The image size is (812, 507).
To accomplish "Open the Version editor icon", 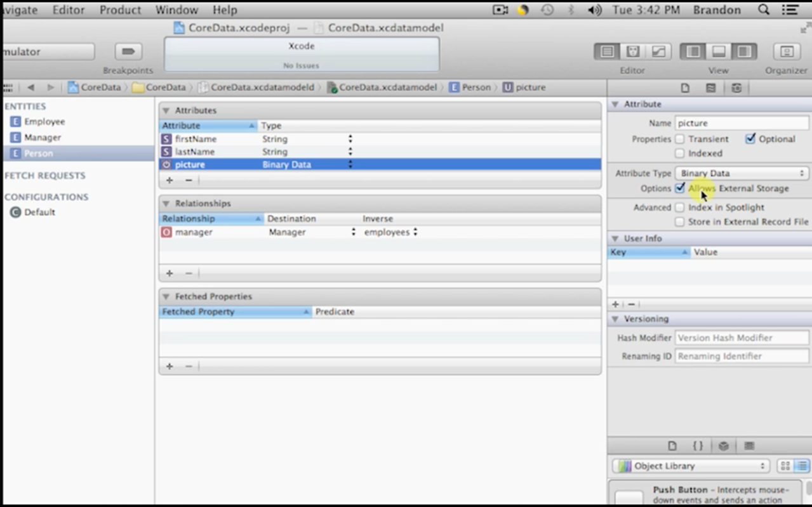I will coord(658,51).
